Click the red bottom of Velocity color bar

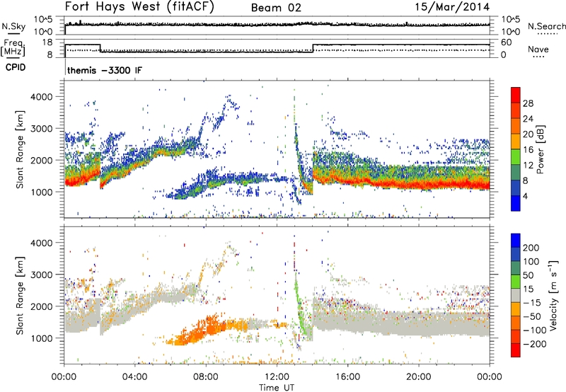pyautogui.click(x=516, y=350)
